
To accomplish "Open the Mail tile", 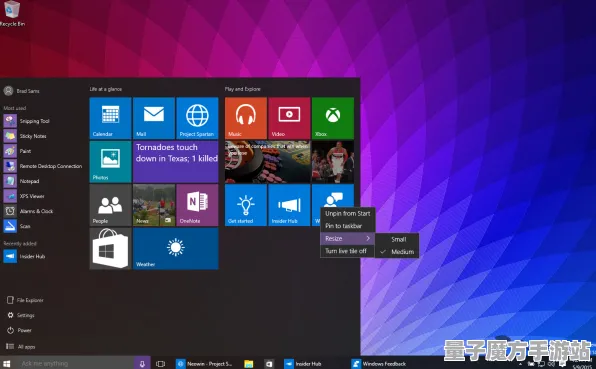I will point(154,118).
